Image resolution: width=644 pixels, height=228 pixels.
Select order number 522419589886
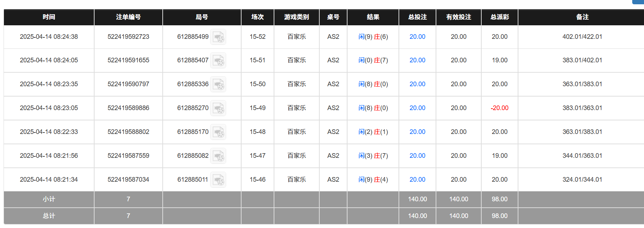[x=128, y=108]
